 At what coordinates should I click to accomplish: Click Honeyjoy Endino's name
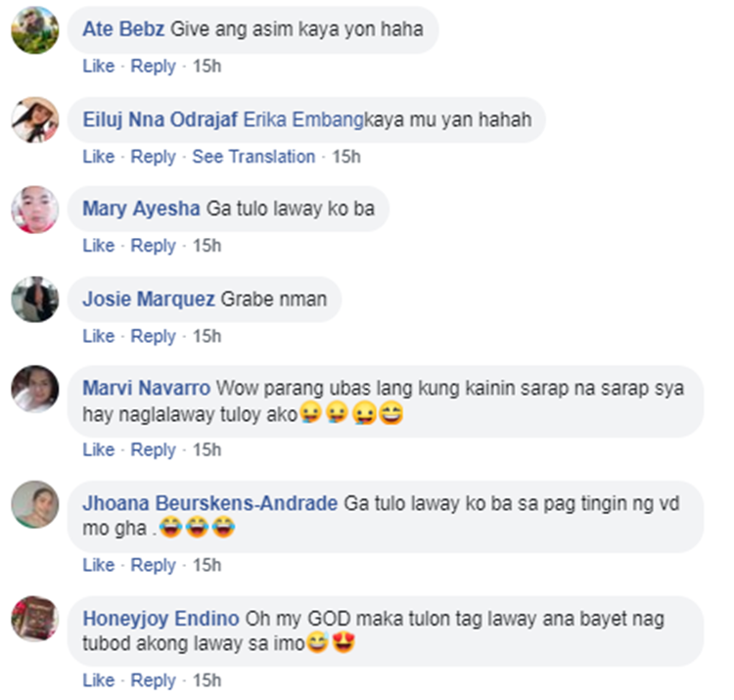coord(161,619)
